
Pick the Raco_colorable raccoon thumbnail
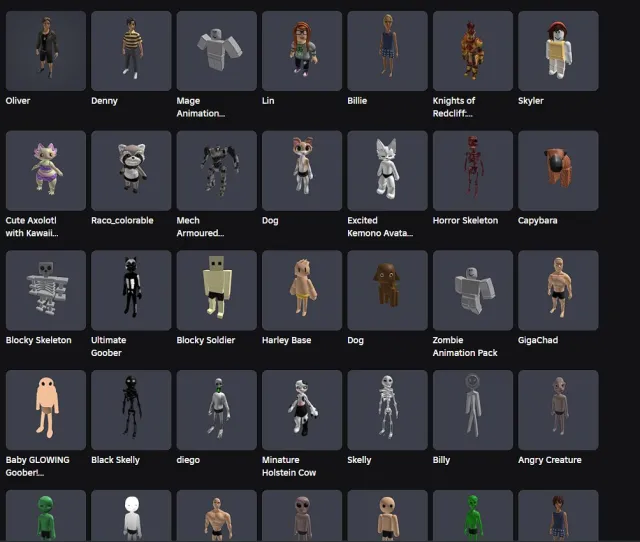131,171
